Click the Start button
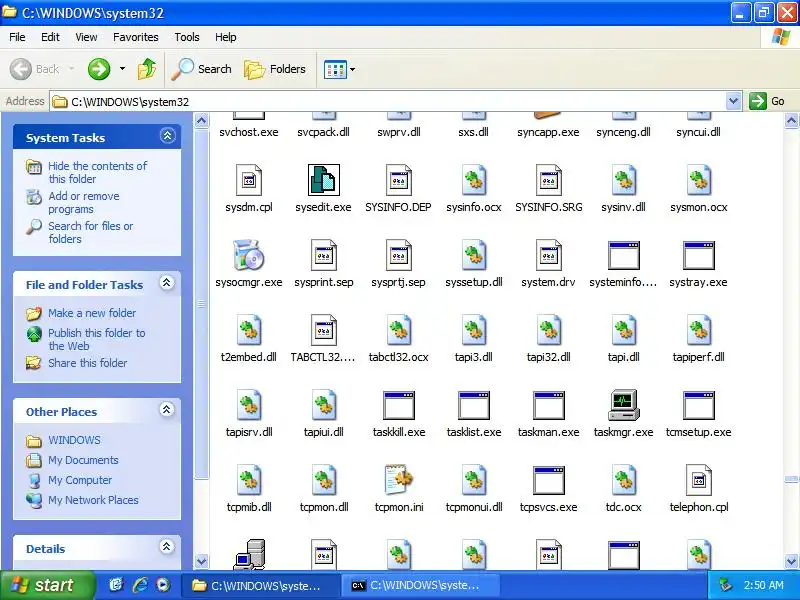 point(46,585)
